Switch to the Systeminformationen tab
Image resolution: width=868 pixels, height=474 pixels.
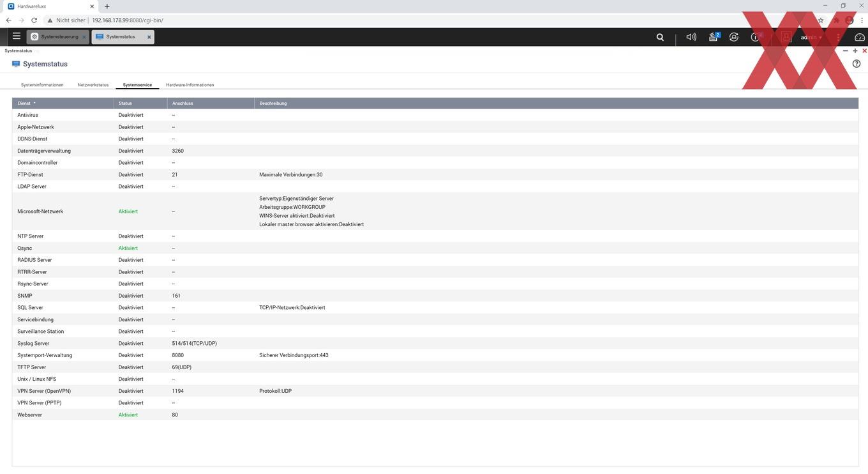[x=42, y=85]
